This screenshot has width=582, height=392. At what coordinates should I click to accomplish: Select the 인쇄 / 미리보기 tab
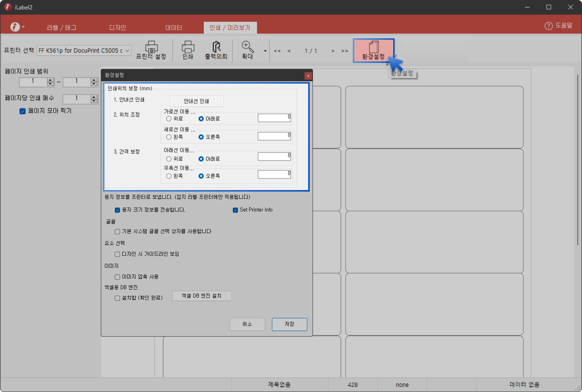point(230,27)
